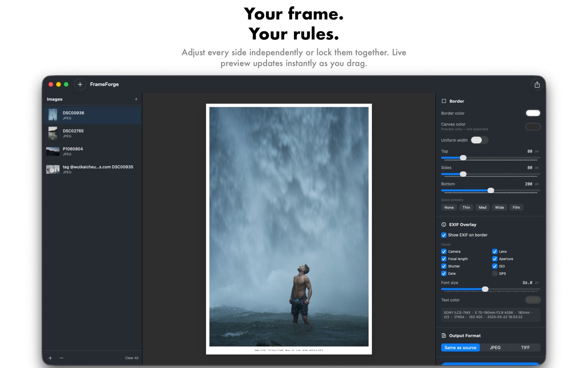This screenshot has height=368, width=588.
Task: Apply the Med quick preset
Action: (483, 208)
